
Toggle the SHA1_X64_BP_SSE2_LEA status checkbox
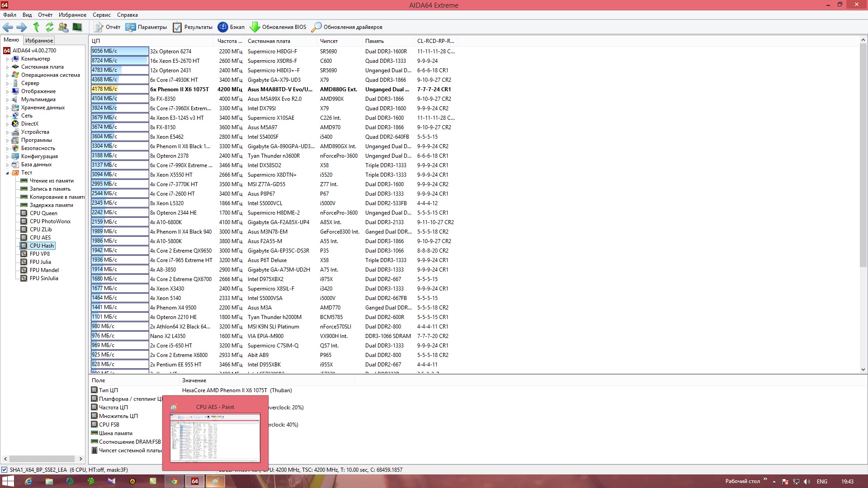pyautogui.click(x=5, y=470)
